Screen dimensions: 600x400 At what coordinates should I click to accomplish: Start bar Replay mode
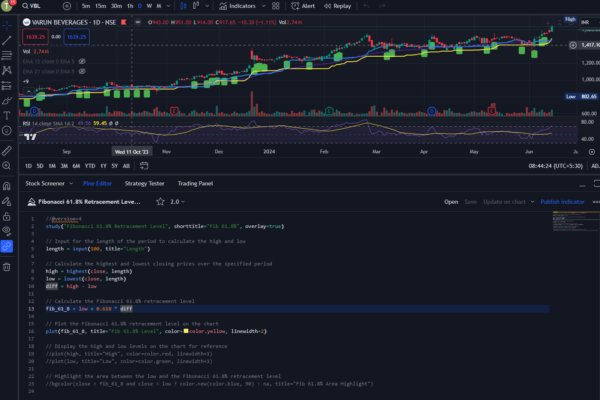[x=338, y=6]
